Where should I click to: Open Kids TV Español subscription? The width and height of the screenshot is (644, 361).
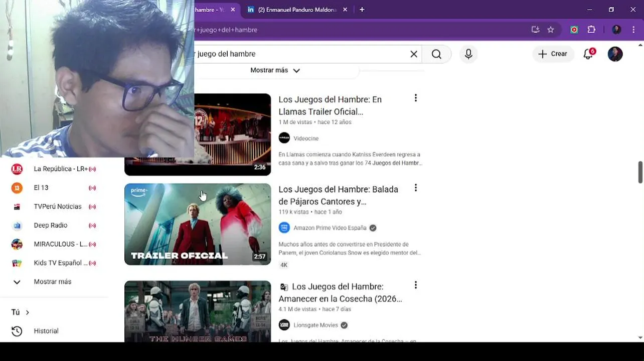54,263
